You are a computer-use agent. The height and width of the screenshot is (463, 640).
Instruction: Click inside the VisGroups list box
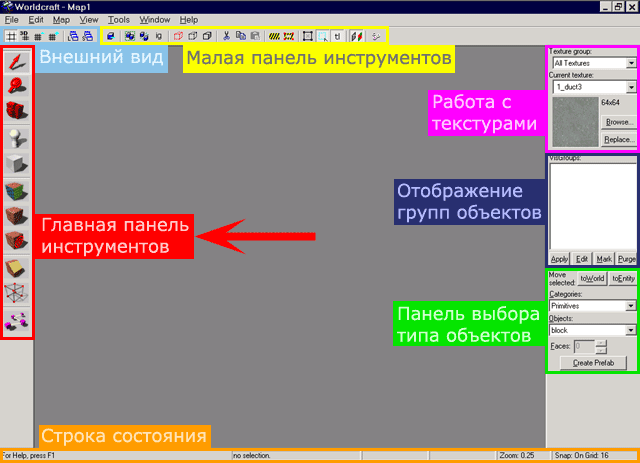point(593,207)
